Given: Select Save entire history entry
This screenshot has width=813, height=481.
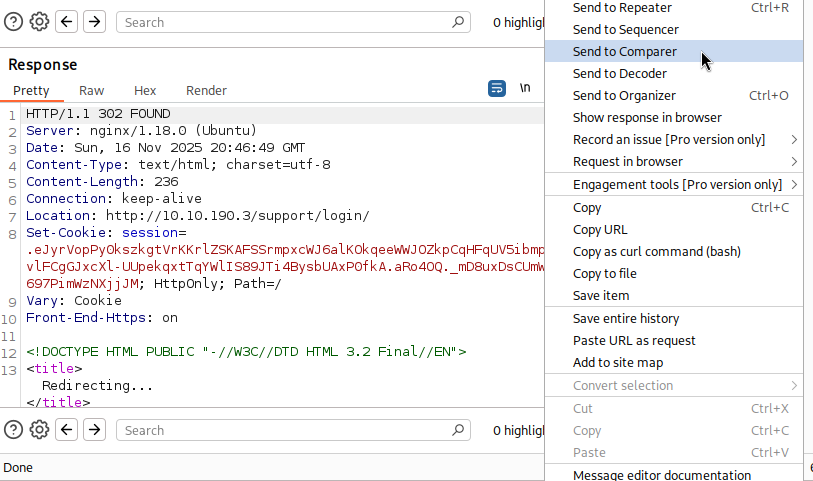Looking at the screenshot, I should coord(674,318).
